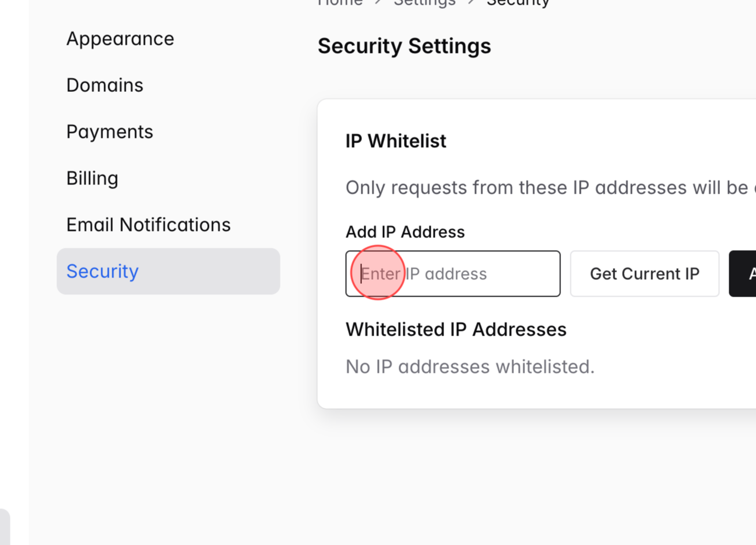Screen dimensions: 756x545
Task: Select the highlighted Security sidebar item
Action: click(102, 271)
